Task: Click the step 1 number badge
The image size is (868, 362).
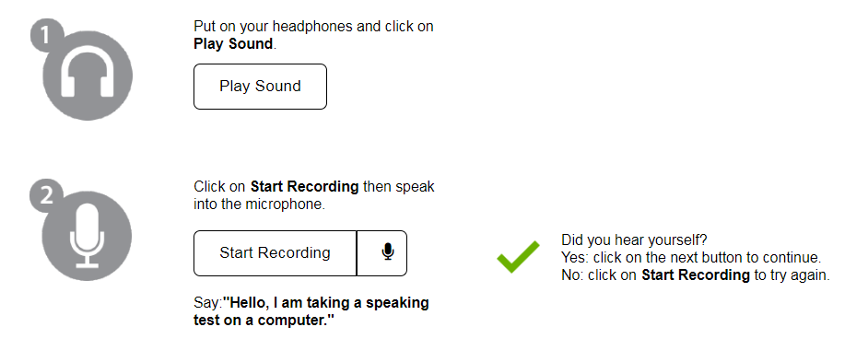Action: [x=46, y=37]
